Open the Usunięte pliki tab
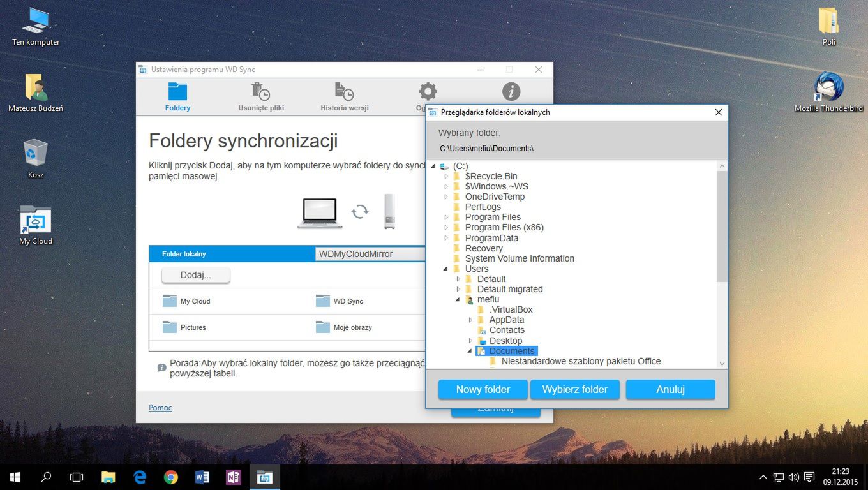The height and width of the screenshot is (490, 868). [x=261, y=97]
